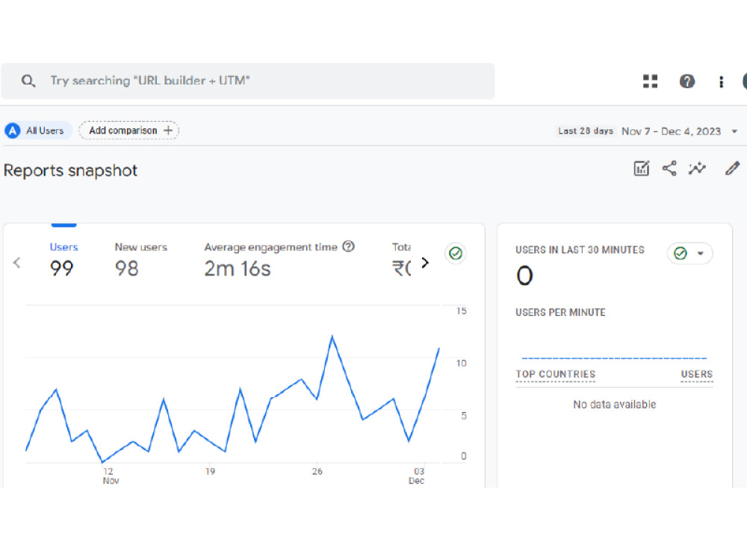Select the partially visible Total revenue tab

click(x=402, y=260)
